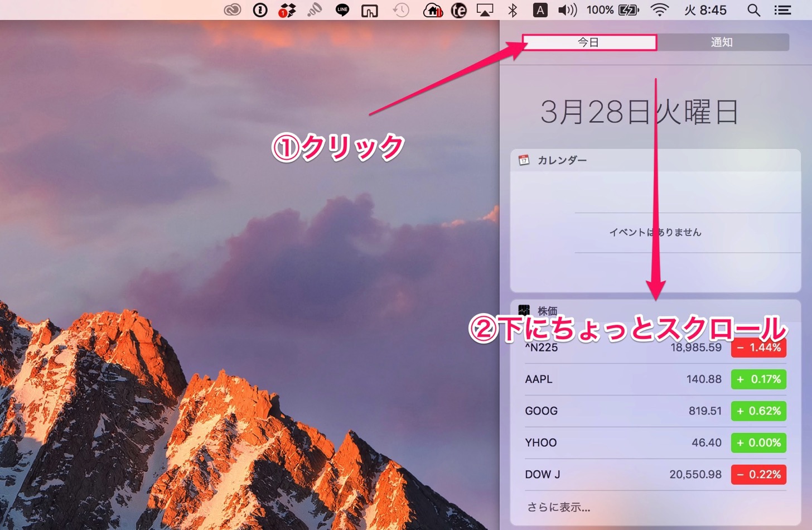Viewport: 812px width, 530px height.
Task: Open the LINE menu bar icon
Action: 342,10
